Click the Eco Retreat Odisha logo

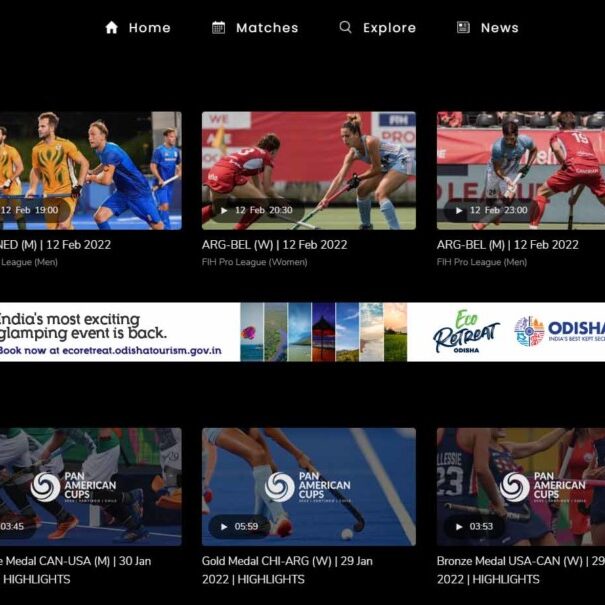point(466,331)
